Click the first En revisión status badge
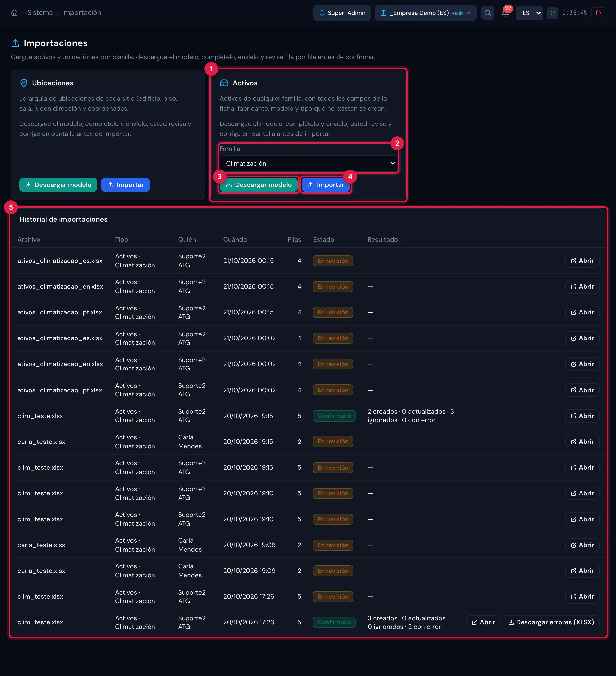Screen dimensions: 616x676 (x=333, y=261)
